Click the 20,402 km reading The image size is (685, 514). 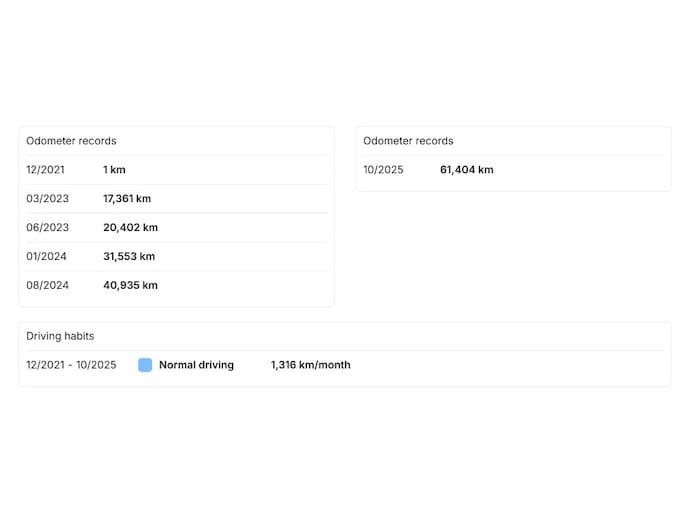tap(130, 228)
